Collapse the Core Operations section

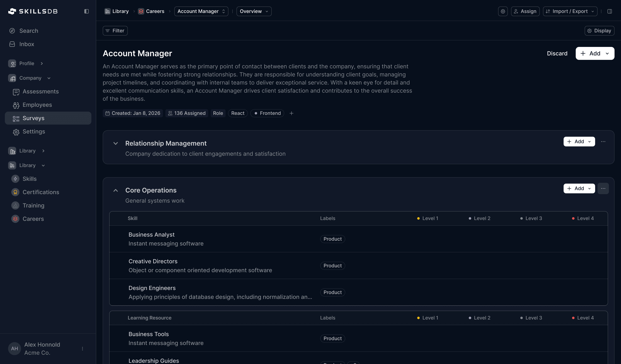pos(115,190)
